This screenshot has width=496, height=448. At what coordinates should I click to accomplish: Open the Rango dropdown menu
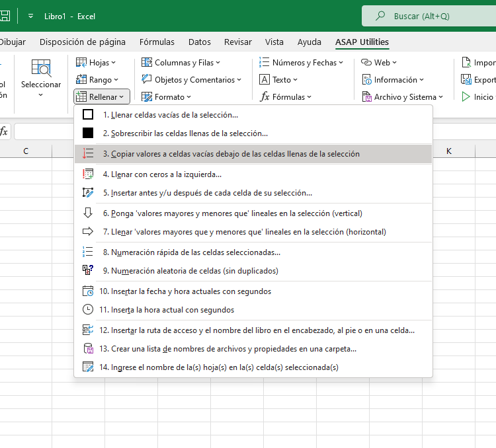[x=97, y=80]
